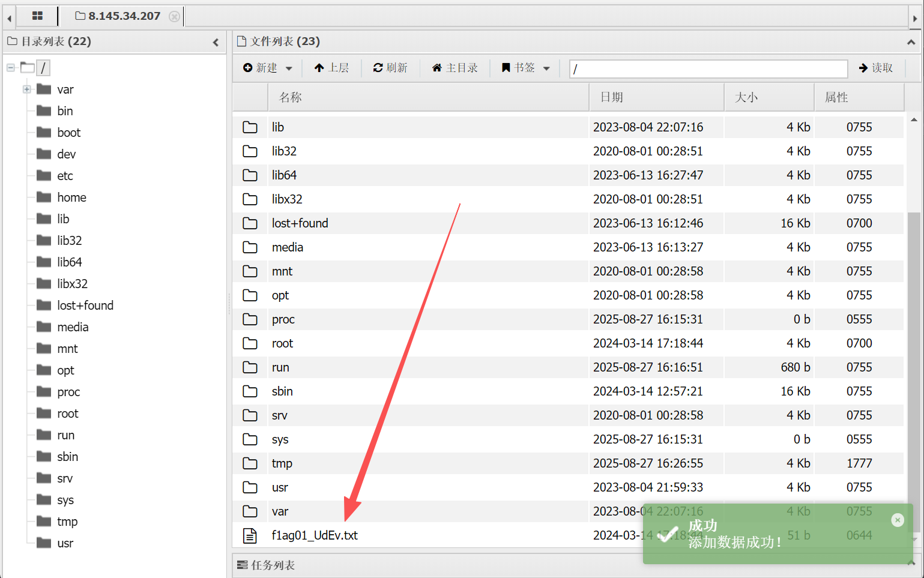The height and width of the screenshot is (578, 924).
Task: Click the path input field
Action: (x=708, y=69)
